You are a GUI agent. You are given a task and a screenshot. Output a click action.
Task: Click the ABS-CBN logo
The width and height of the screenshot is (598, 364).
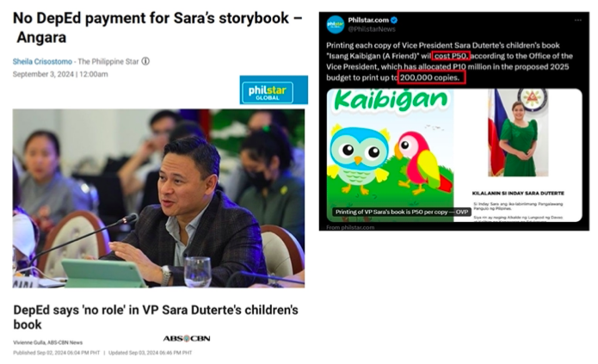[187, 338]
